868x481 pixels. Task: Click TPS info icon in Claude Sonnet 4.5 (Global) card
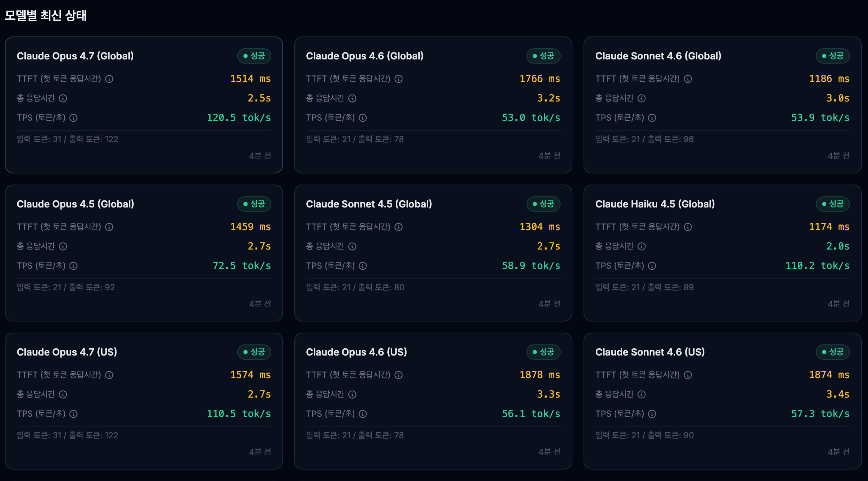(363, 266)
